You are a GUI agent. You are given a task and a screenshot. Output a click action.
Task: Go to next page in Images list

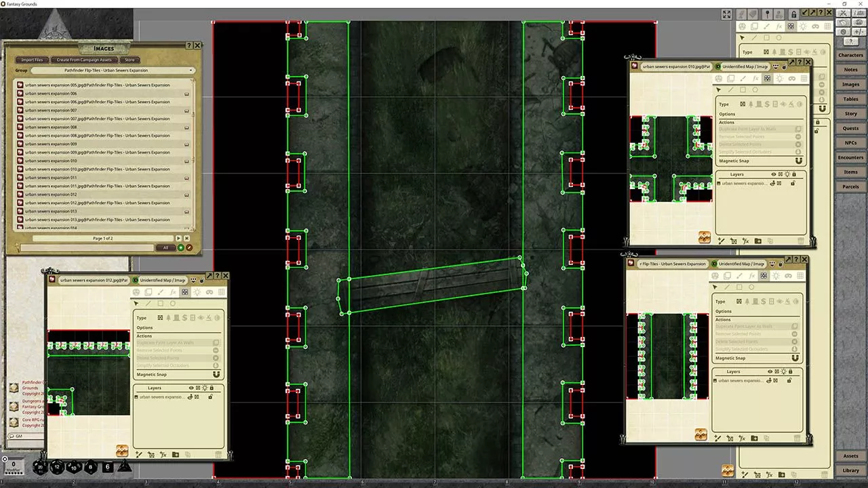click(178, 239)
